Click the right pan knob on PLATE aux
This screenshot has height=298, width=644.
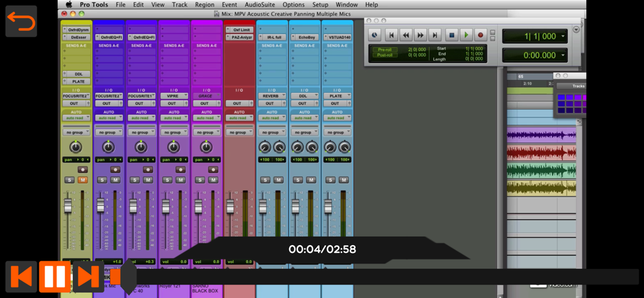coord(345,147)
